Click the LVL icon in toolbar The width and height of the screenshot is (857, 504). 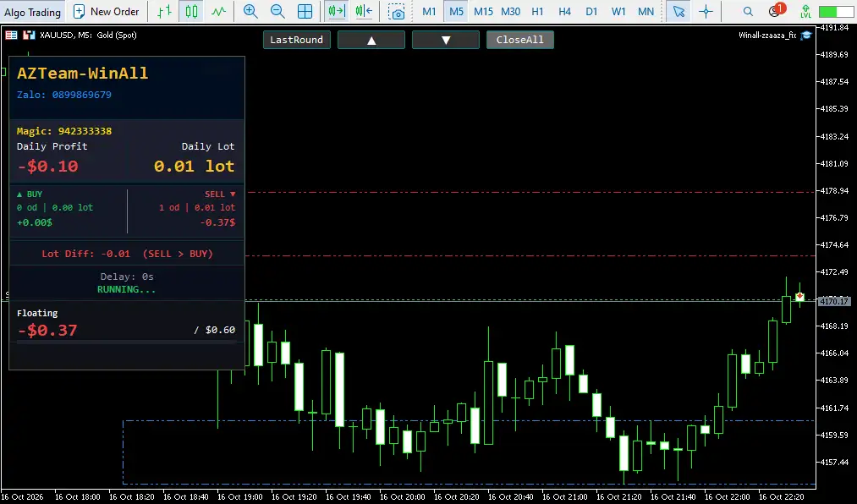point(805,12)
